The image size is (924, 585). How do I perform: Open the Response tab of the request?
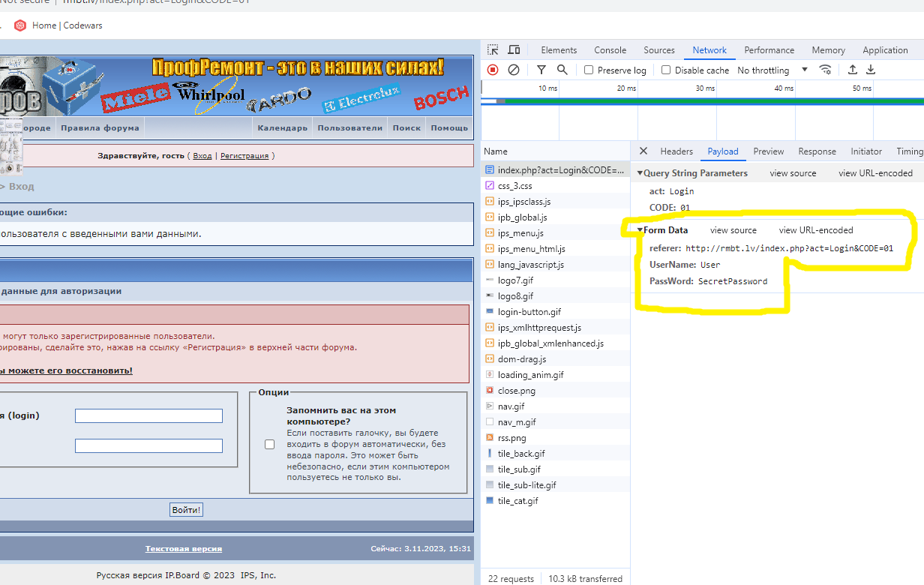click(817, 151)
